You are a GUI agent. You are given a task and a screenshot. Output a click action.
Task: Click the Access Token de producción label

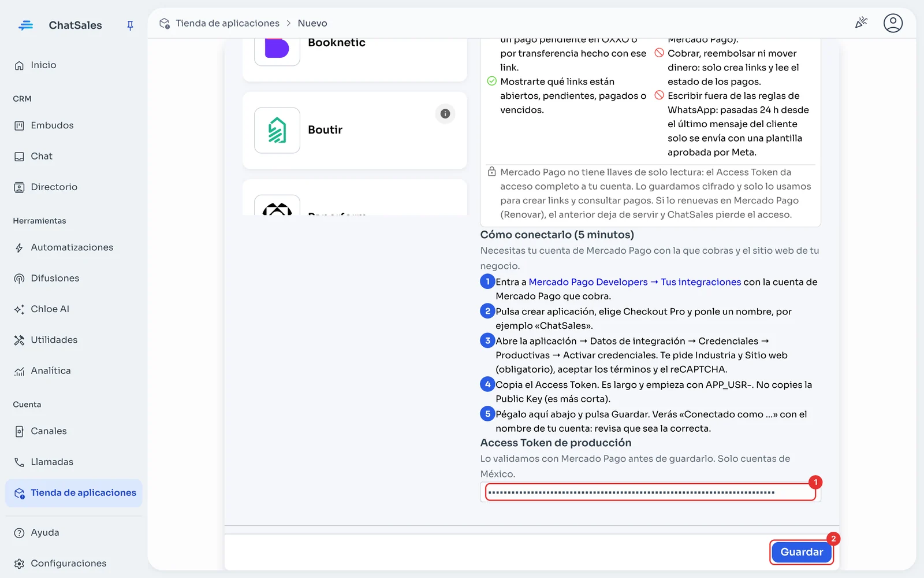click(556, 443)
